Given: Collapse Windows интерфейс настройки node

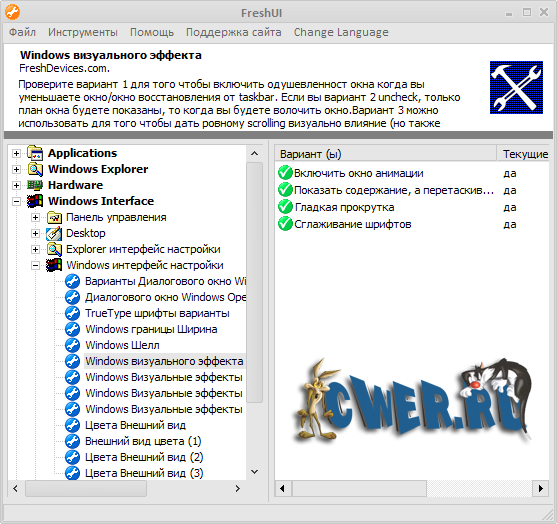Looking at the screenshot, I should tap(35, 265).
